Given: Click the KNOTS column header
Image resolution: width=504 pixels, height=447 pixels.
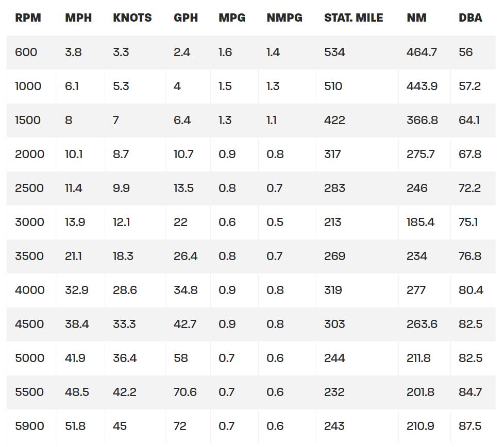Looking at the screenshot, I should point(132,18).
